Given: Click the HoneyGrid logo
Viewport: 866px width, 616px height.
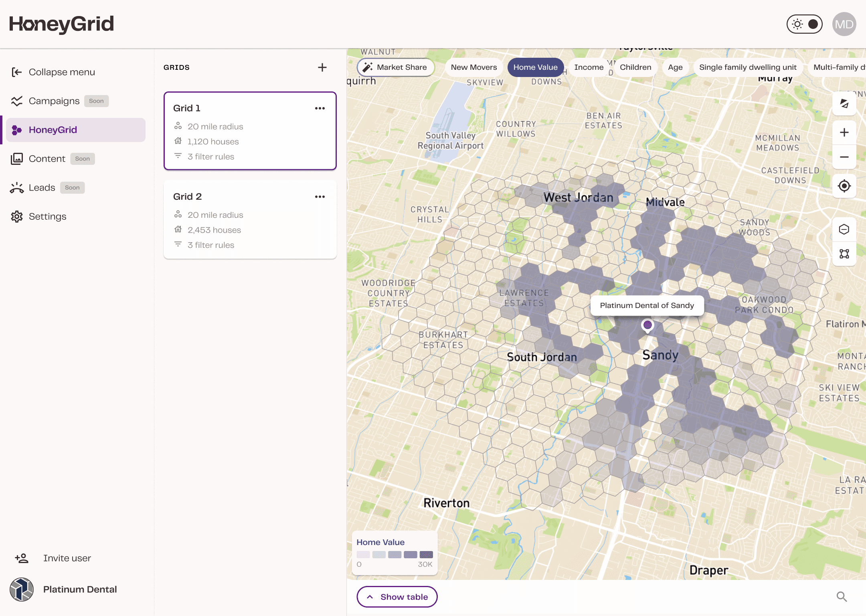Looking at the screenshot, I should [x=62, y=24].
